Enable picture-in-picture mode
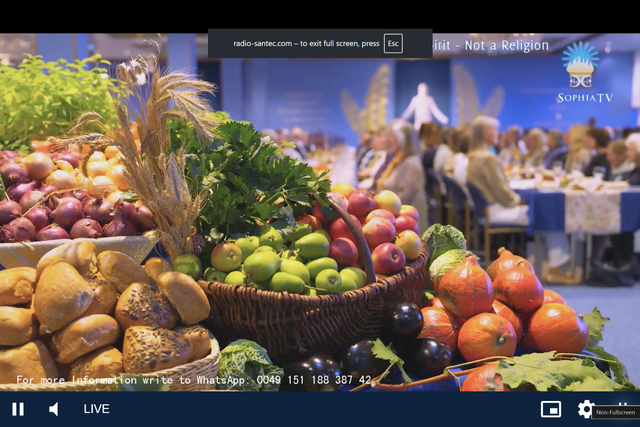Viewport: 640px width, 427px height. tap(551, 409)
